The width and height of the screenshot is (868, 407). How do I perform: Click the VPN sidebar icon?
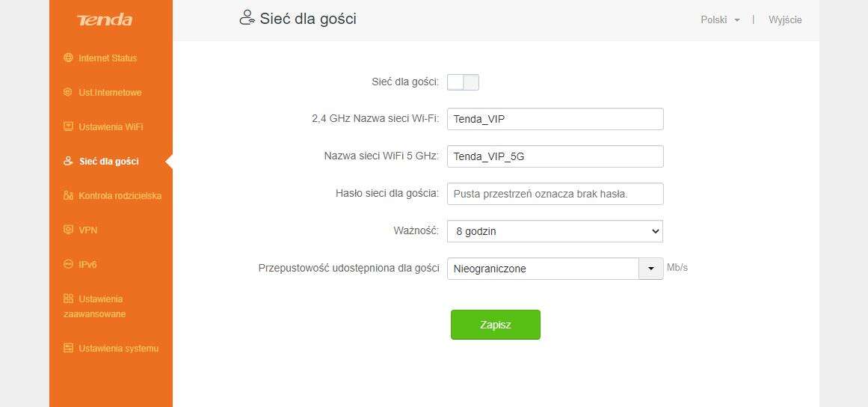pos(69,230)
